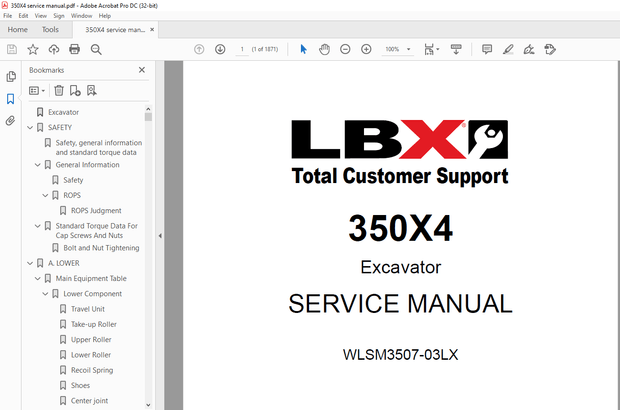Collapse the A. LOWER bookmark
620x410 pixels.
(30, 263)
